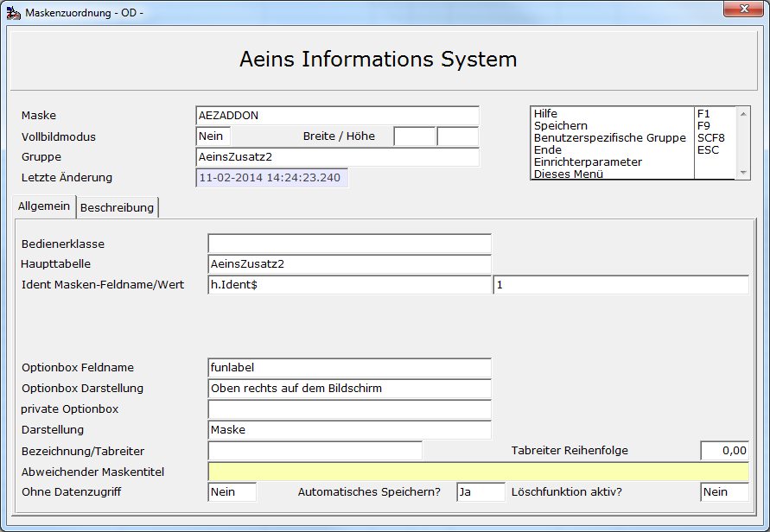The image size is (770, 532).
Task: Toggle the Löschfunktion aktiv Nein field
Action: [x=724, y=491]
